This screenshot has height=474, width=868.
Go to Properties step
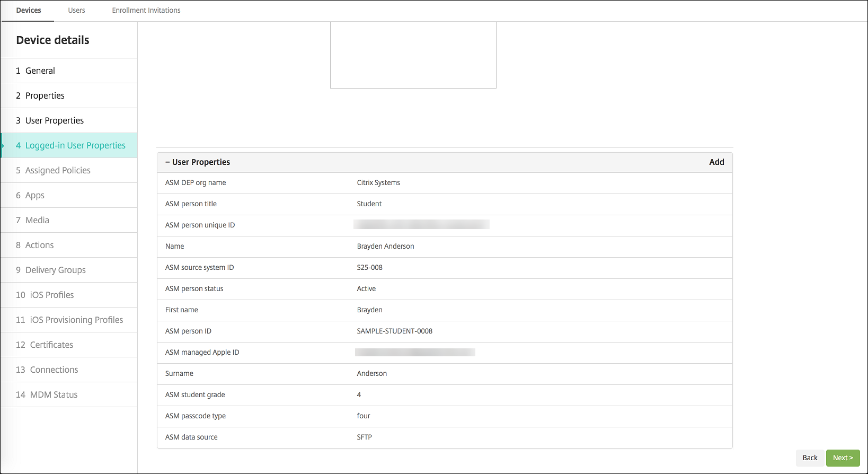click(x=45, y=95)
